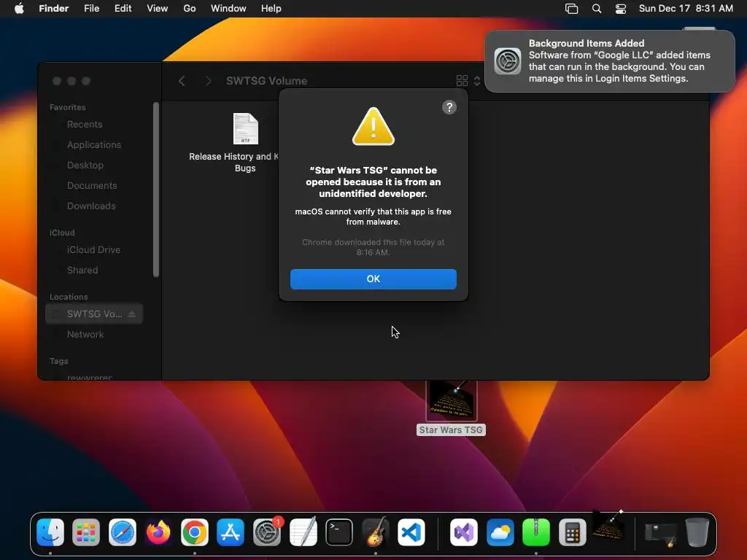
Task: Click the Stage Manager menu bar icon
Action: point(571,9)
